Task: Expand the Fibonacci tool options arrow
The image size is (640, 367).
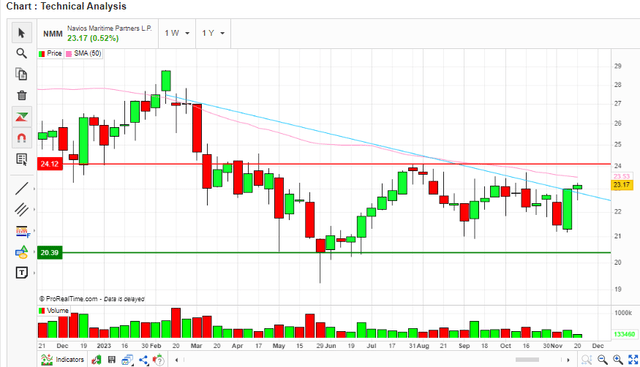Action: (x=34, y=231)
